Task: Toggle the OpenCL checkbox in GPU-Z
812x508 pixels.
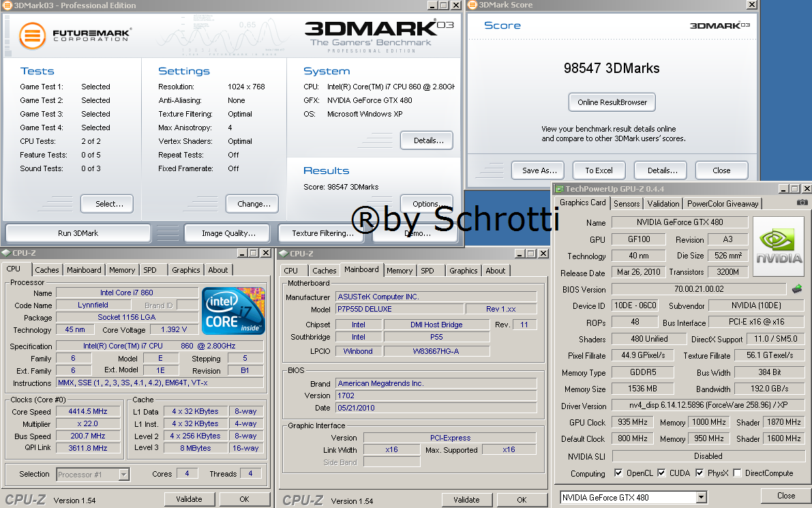Action: (x=618, y=473)
